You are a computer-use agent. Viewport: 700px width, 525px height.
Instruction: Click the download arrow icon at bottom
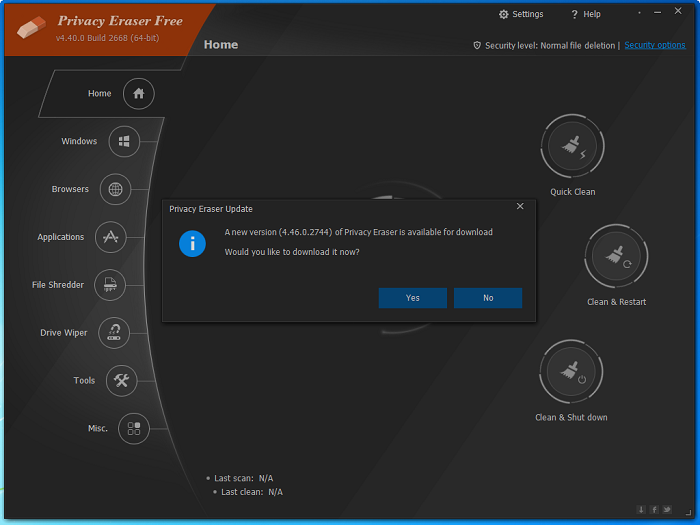[x=641, y=509]
